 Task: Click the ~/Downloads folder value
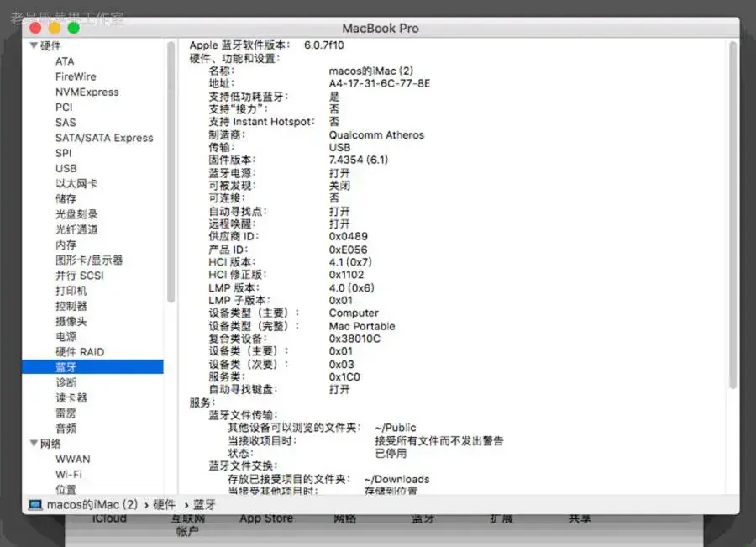396,479
